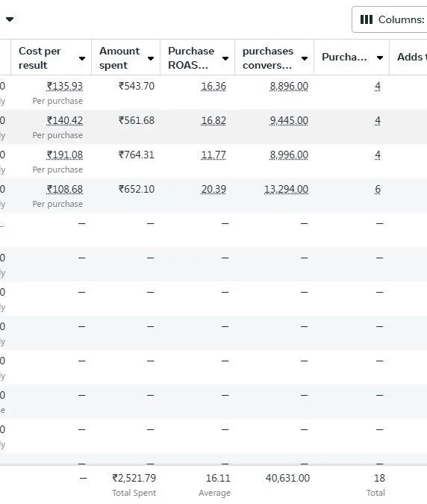Select average ROAS 16.11
Image resolution: width=427 pixels, height=504 pixels.
click(218, 479)
